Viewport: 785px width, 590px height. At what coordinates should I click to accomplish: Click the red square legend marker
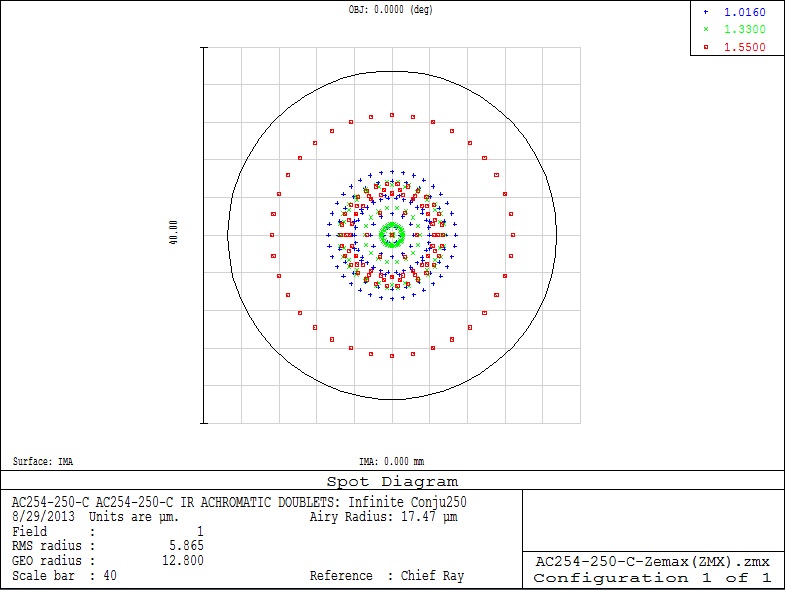706,47
